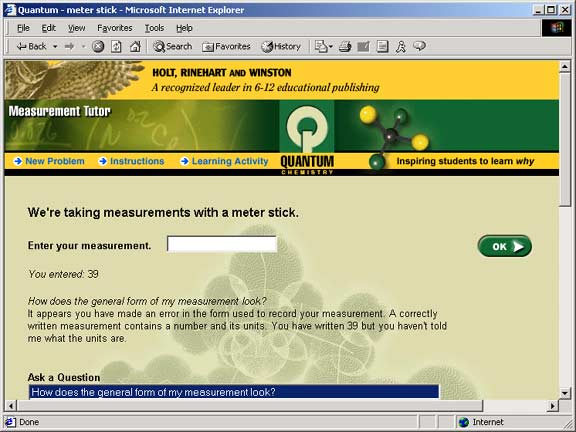Image resolution: width=576 pixels, height=432 pixels.
Task: Open the Search toolbar button
Action: point(173,47)
